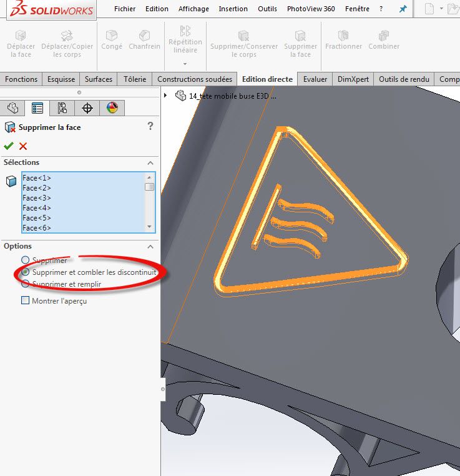The width and height of the screenshot is (460, 476).
Task: Click the New document icon
Action: coord(429,9)
